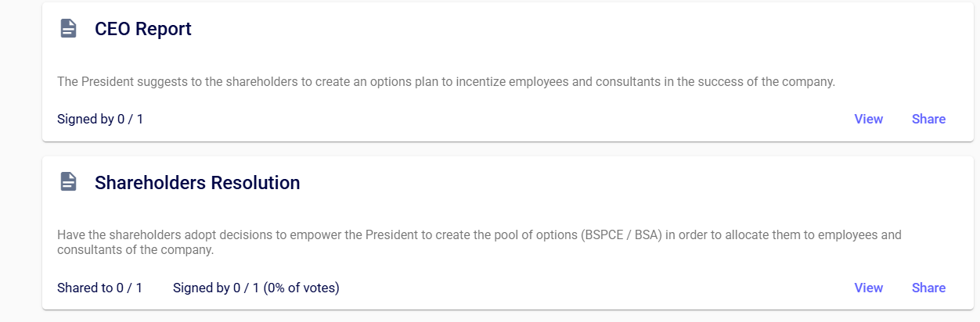The height and width of the screenshot is (322, 980).
Task: Click the CEO Report description text
Action: [x=446, y=81]
